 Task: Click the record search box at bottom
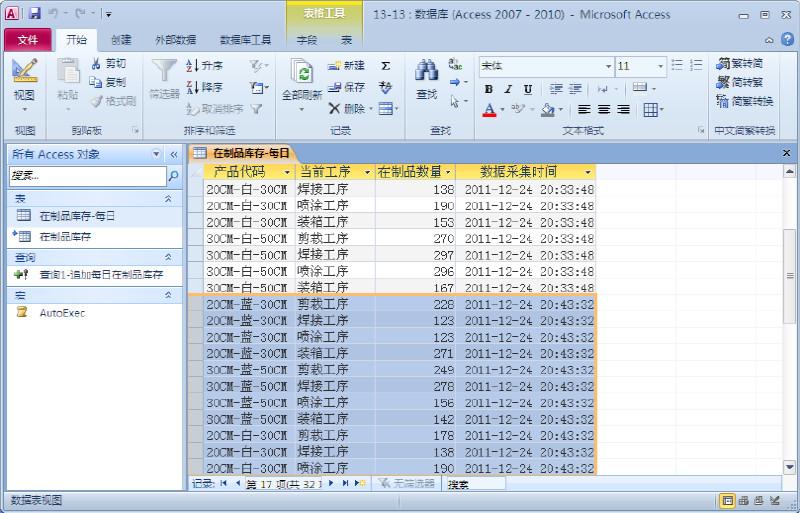click(475, 483)
